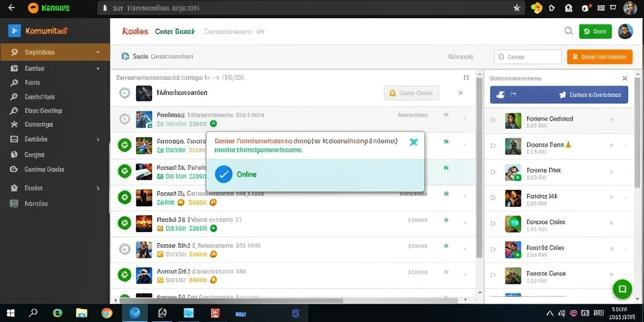Open Windows Start menu
This screenshot has width=644, height=322.
pyautogui.click(x=11, y=313)
